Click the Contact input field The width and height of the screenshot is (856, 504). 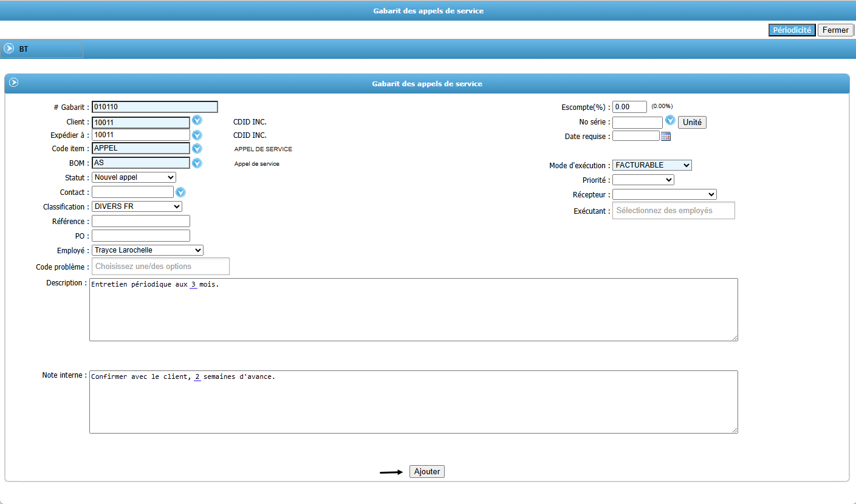132,192
